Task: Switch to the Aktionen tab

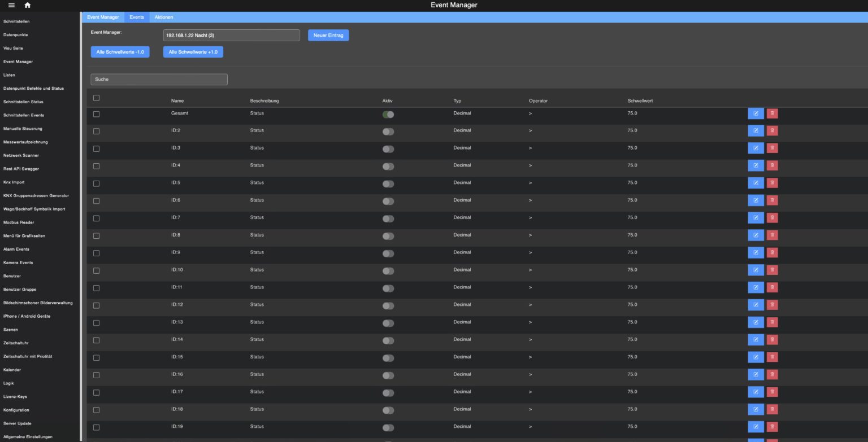Action: [x=164, y=17]
